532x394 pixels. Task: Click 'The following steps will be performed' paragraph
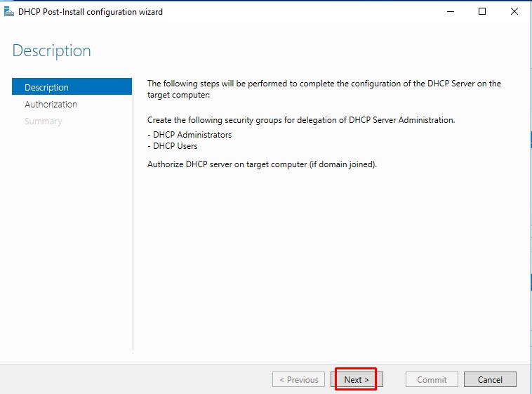[324, 89]
